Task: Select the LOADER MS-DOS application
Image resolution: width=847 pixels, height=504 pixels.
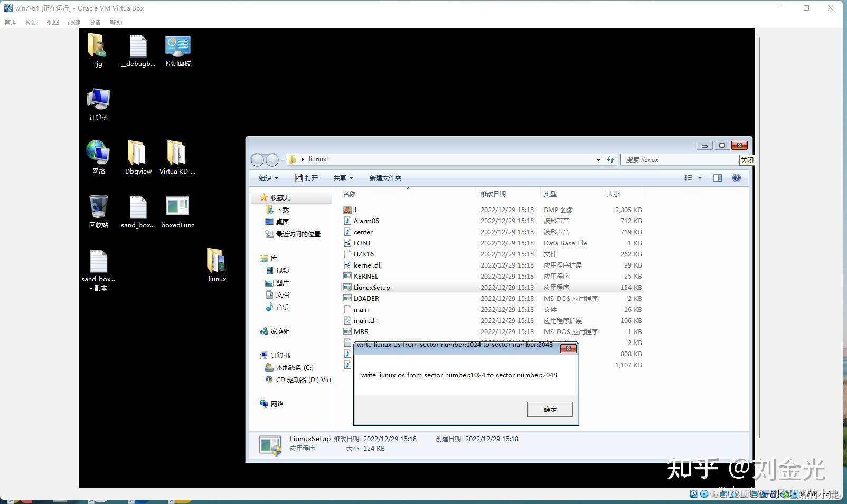Action: tap(492, 298)
